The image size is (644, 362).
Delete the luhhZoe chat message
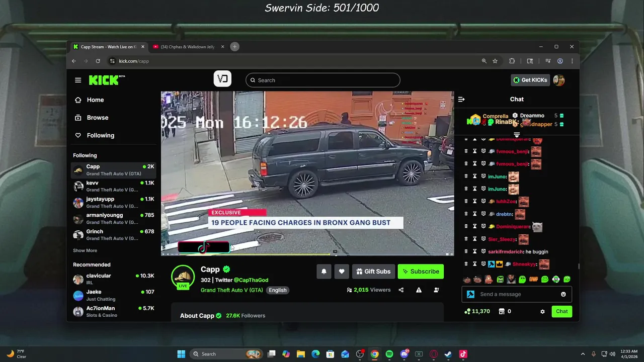(466, 202)
